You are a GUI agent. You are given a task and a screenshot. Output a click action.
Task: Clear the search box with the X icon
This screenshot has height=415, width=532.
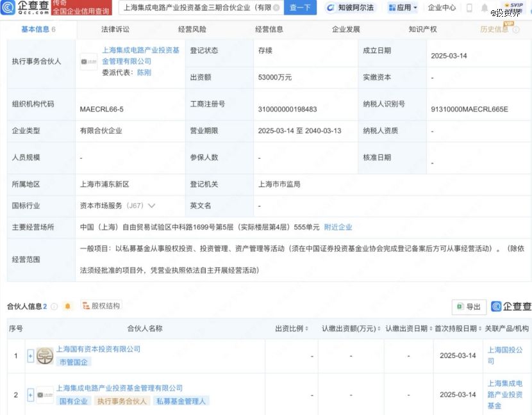276,8
